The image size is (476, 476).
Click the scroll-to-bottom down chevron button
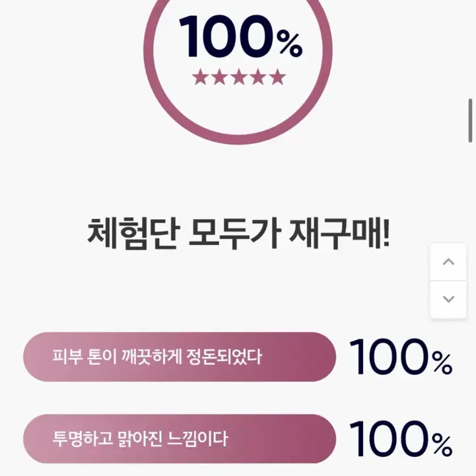[448, 299]
